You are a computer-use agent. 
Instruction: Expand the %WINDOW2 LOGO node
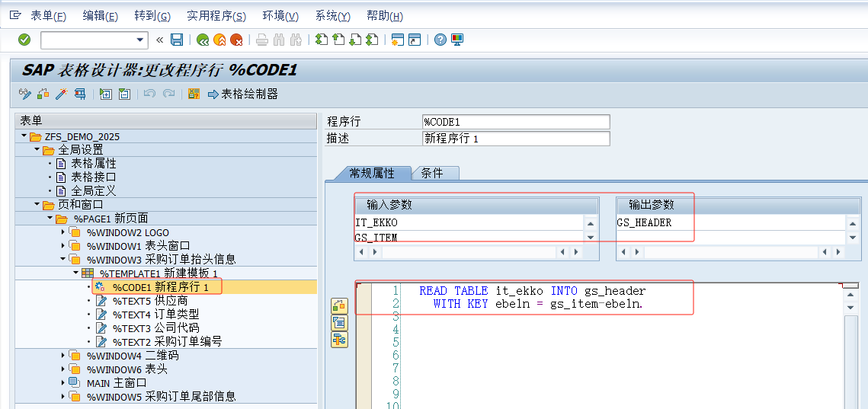pos(62,232)
